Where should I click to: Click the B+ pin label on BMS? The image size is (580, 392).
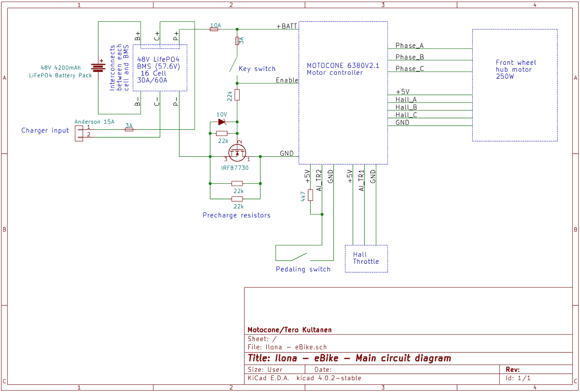[137, 36]
